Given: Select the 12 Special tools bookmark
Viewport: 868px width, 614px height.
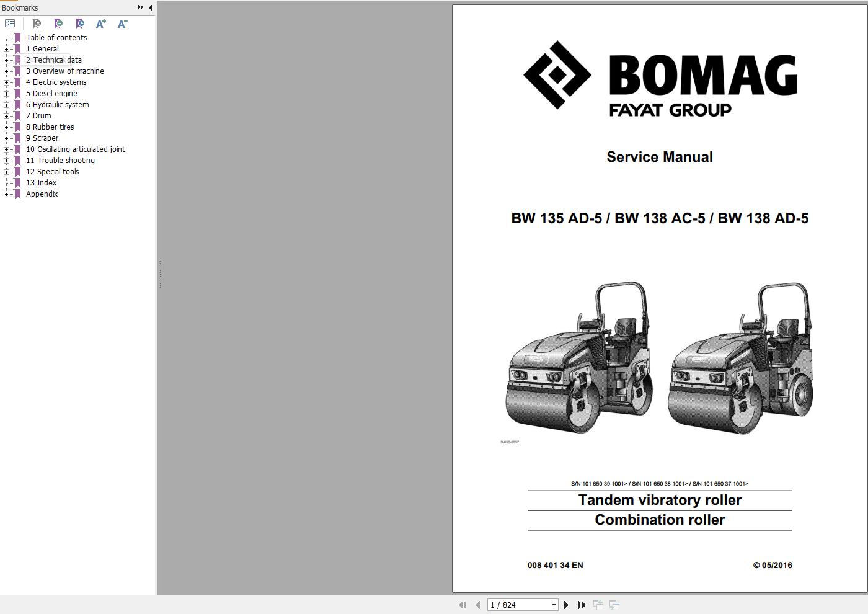Looking at the screenshot, I should (53, 172).
